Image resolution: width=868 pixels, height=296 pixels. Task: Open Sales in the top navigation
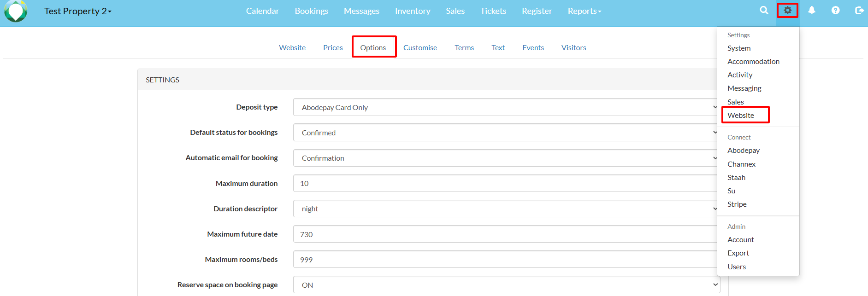[455, 11]
